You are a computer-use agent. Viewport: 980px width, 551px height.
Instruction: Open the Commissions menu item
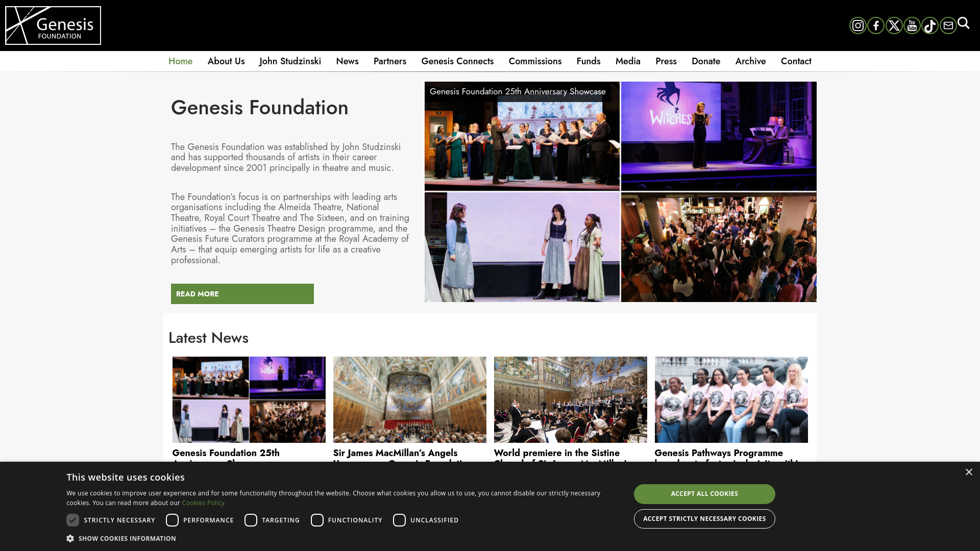[x=535, y=61]
